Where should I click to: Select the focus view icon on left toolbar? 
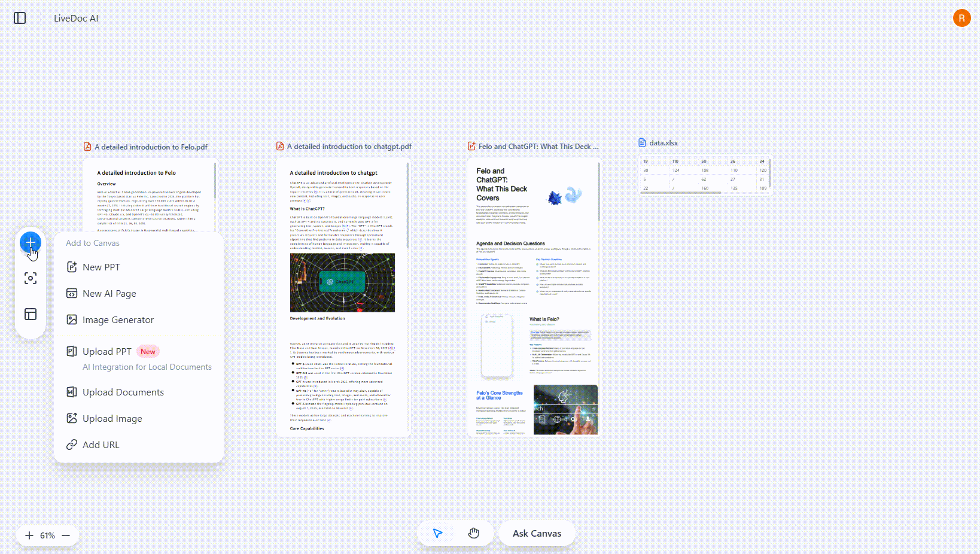pos(30,278)
